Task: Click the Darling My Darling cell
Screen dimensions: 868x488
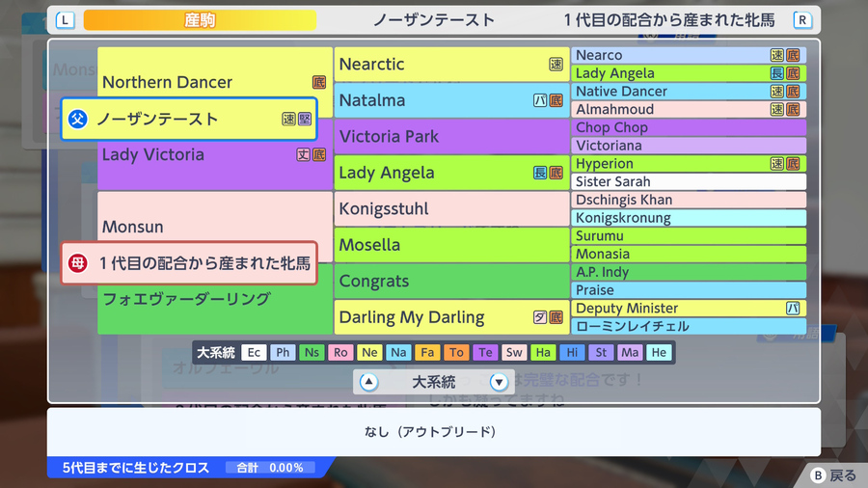Action: 451,317
